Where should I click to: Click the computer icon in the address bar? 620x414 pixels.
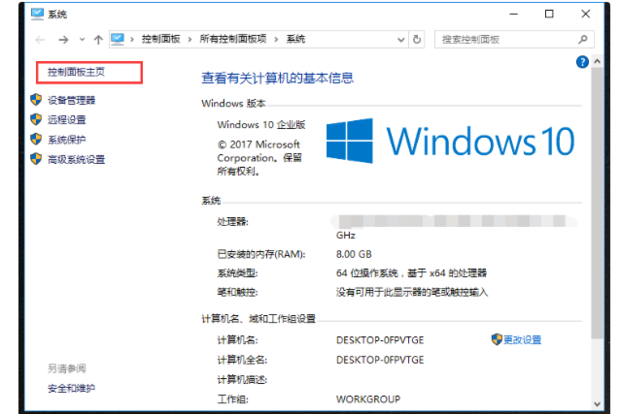coord(117,39)
